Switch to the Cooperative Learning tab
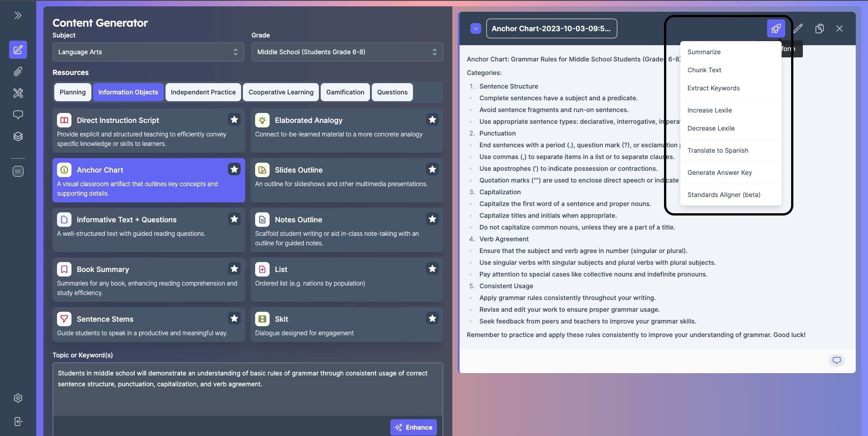Image resolution: width=868 pixels, height=436 pixels. tap(281, 92)
